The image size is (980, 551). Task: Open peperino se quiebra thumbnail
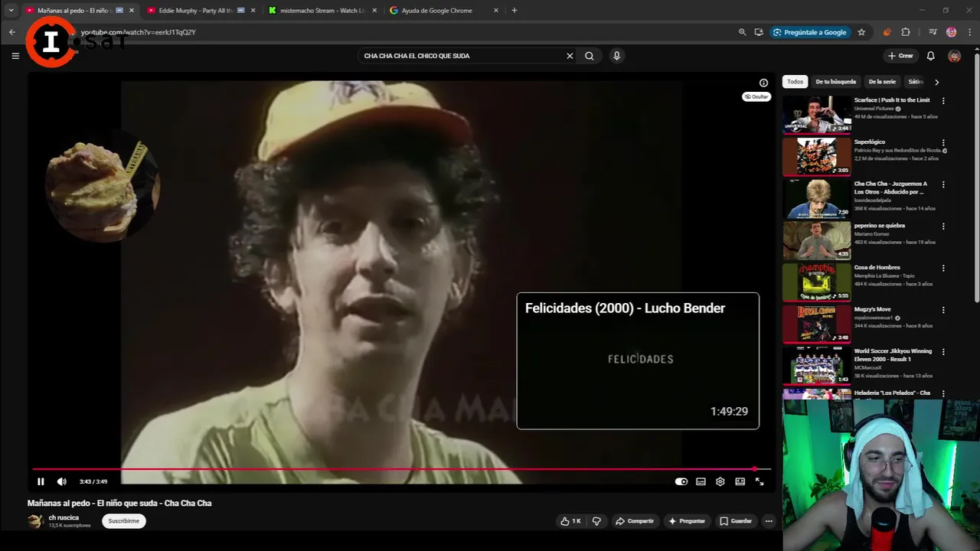point(817,240)
